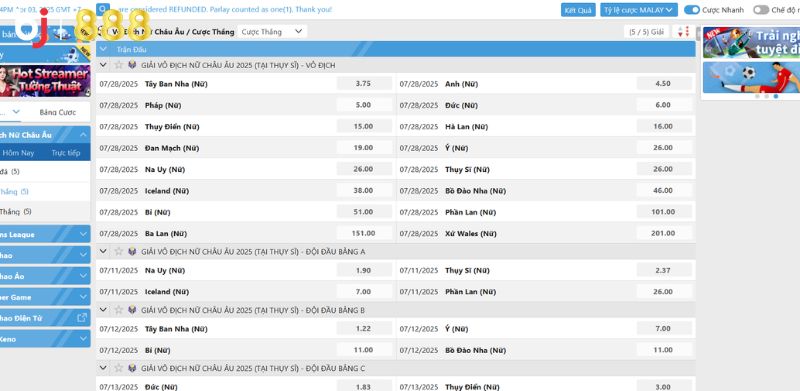Click league badge icon beside Đội Đầu Bảng C

[x=132, y=368]
